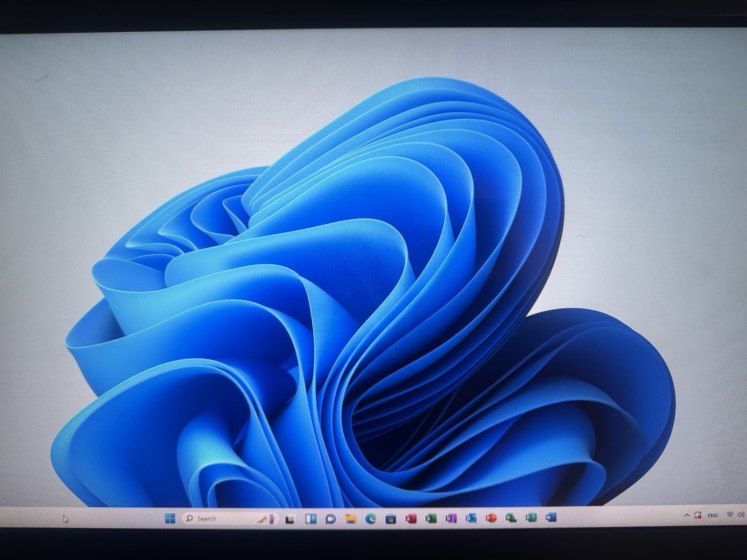Open Microsoft Project from taskbar
This screenshot has height=560, width=747.
[511, 518]
